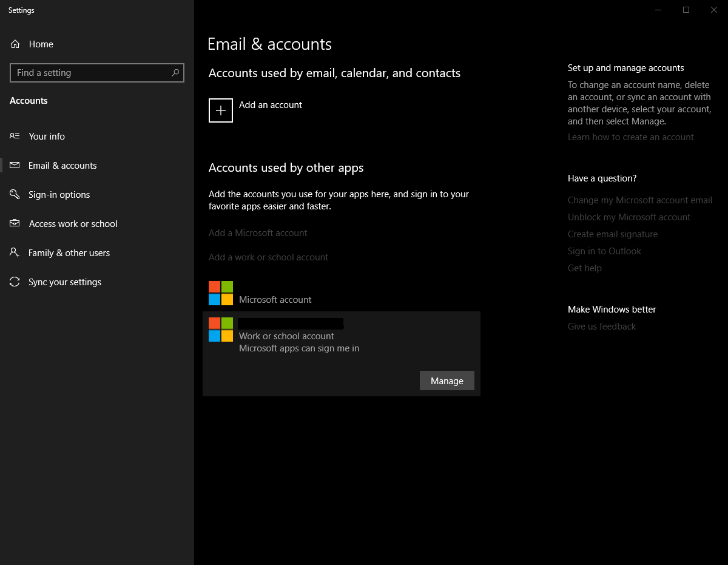Click the Manage button for the work account
Image resolution: width=728 pixels, height=565 pixels.
[447, 381]
